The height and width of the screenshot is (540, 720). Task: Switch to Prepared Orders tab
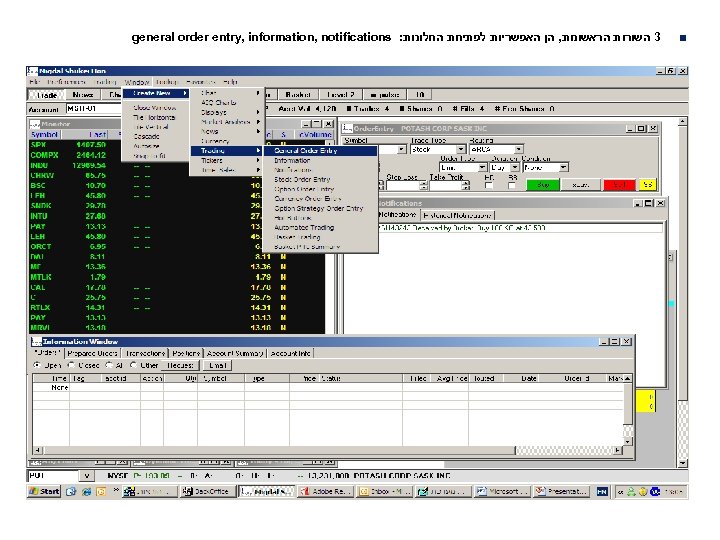click(92, 354)
